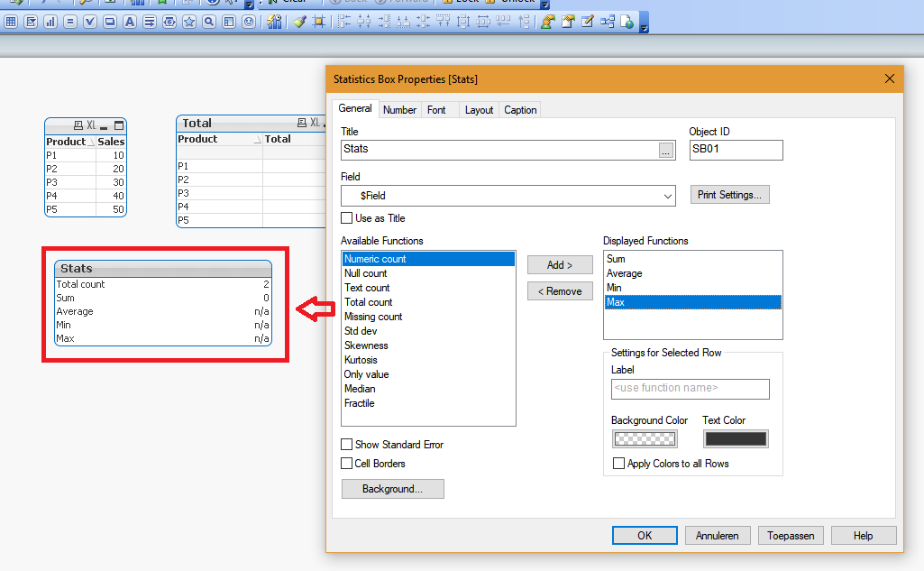Click the star bookmark object toolbar icon
Viewport: 924px width, 571px height.
click(x=189, y=22)
